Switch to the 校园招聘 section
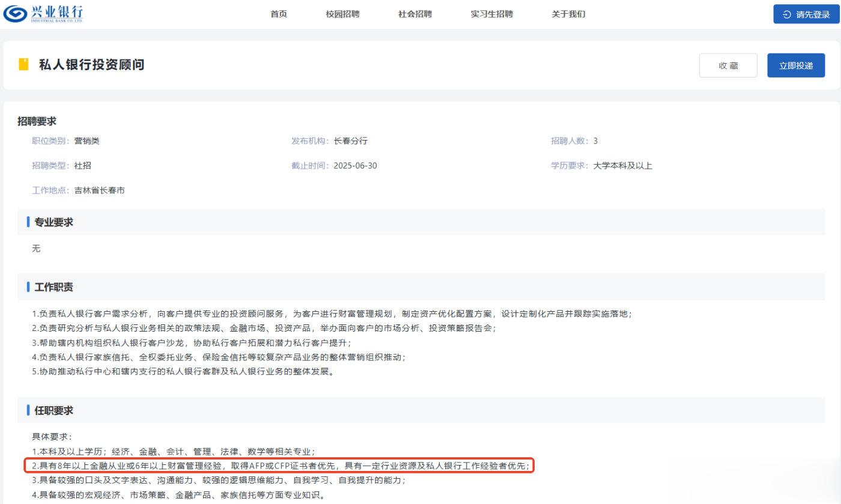Image resolution: width=841 pixels, height=504 pixels. click(342, 14)
